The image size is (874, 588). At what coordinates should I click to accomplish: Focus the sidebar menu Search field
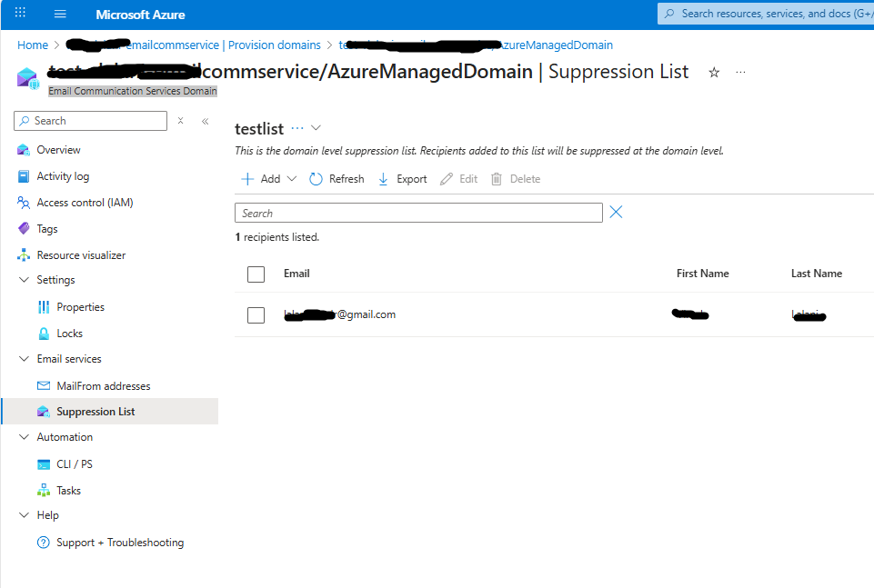90,121
